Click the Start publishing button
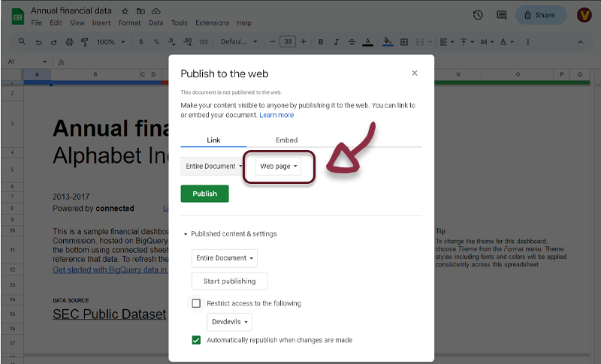Screen dimensions: 601x364 click(229, 281)
